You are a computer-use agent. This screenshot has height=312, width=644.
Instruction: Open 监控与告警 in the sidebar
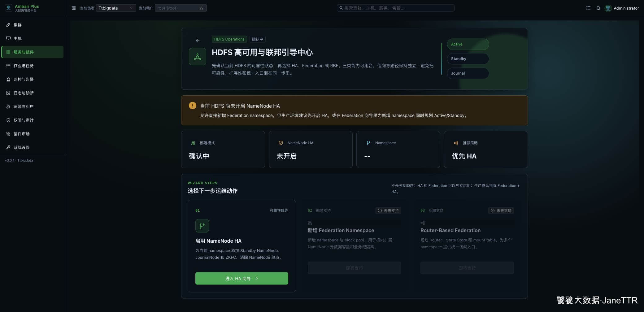[x=33, y=79]
